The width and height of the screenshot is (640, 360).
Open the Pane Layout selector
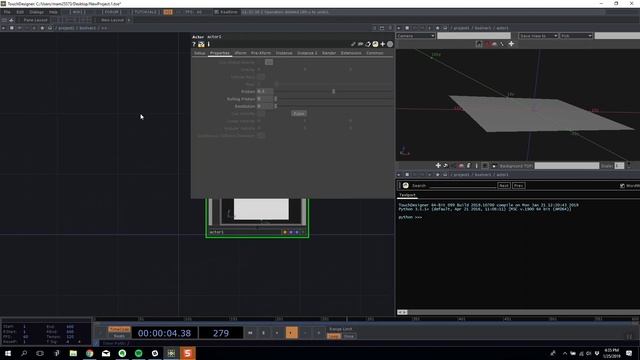pyautogui.click(x=35, y=20)
